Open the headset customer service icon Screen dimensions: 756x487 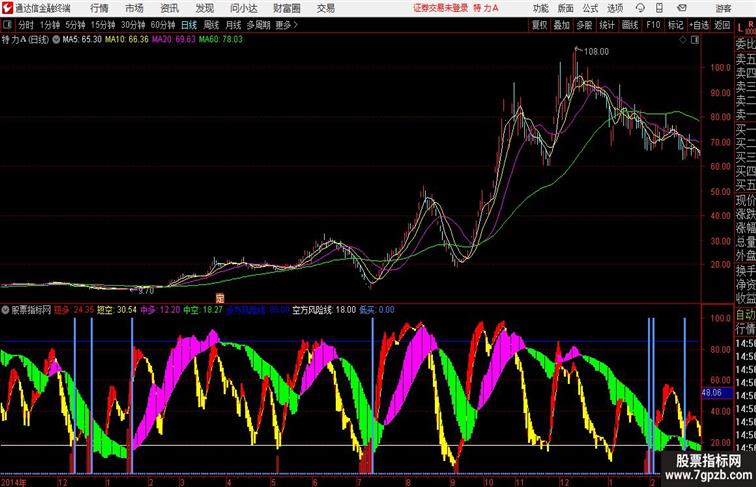click(640, 8)
